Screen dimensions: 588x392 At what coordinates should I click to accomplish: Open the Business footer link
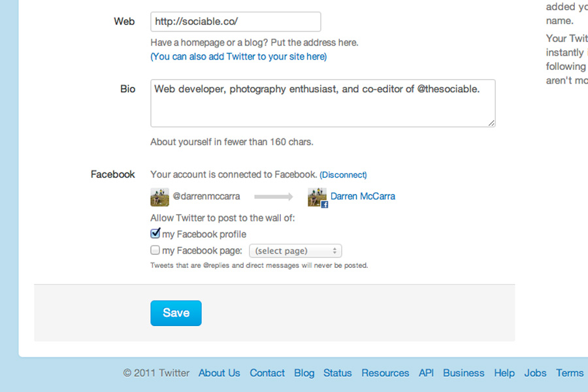point(463,373)
